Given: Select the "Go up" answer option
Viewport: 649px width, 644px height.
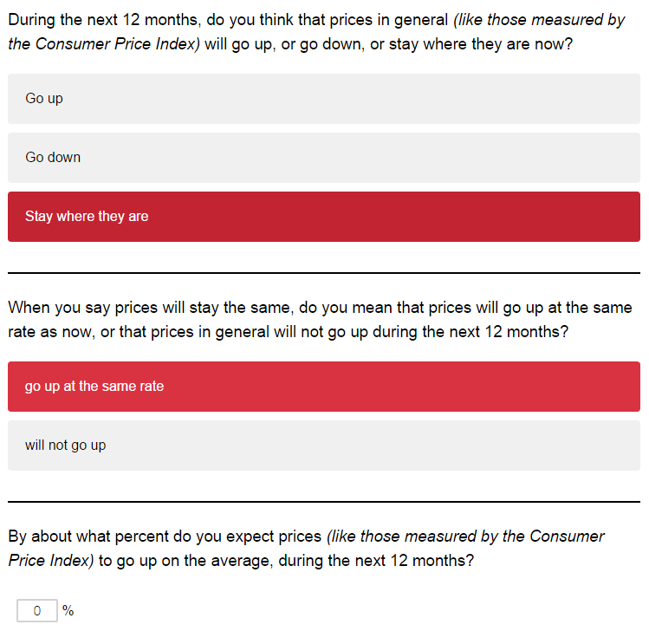Looking at the screenshot, I should 324,99.
